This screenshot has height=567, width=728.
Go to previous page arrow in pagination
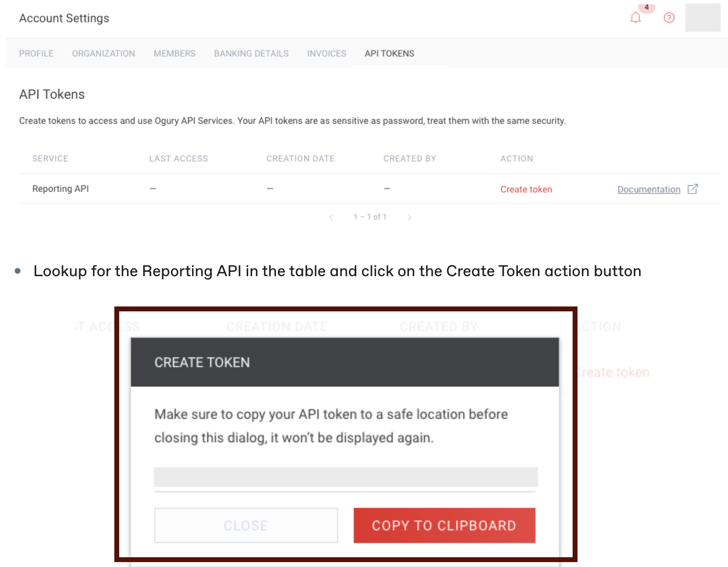pos(331,218)
